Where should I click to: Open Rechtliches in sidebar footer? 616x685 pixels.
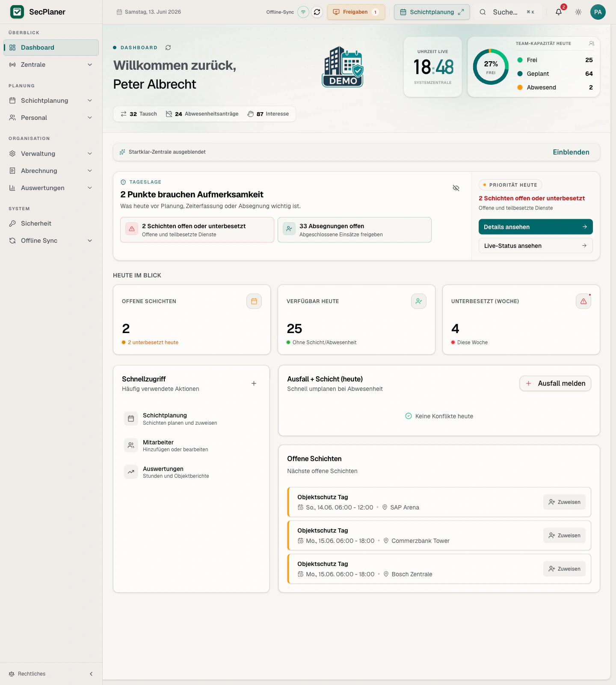[x=27, y=674]
